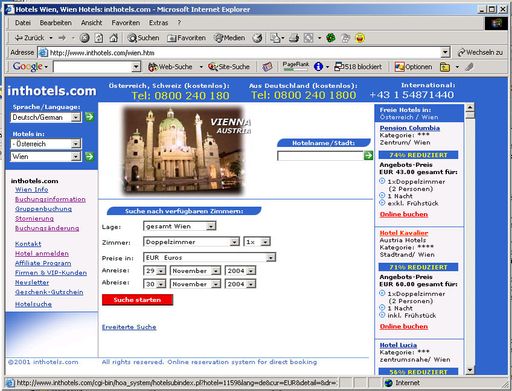
Task: Click Wechseln zu go button
Action: coord(480,52)
